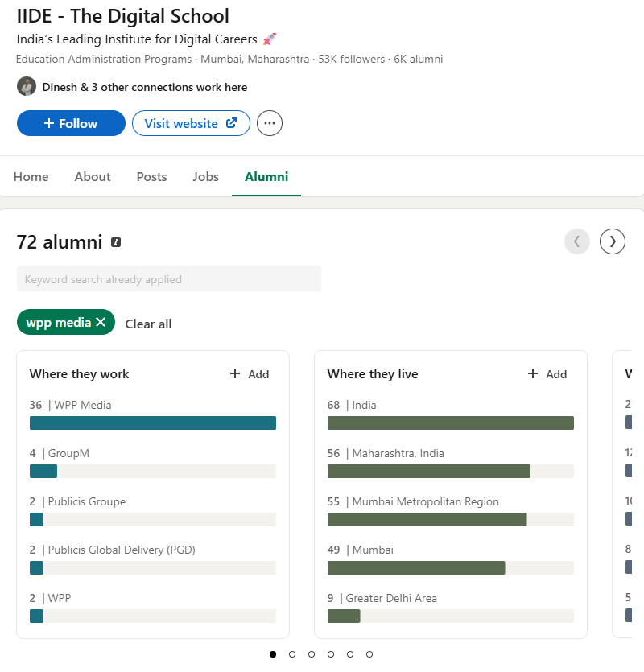The width and height of the screenshot is (644, 672).
Task: Switch to the Home tab
Action: click(x=31, y=176)
